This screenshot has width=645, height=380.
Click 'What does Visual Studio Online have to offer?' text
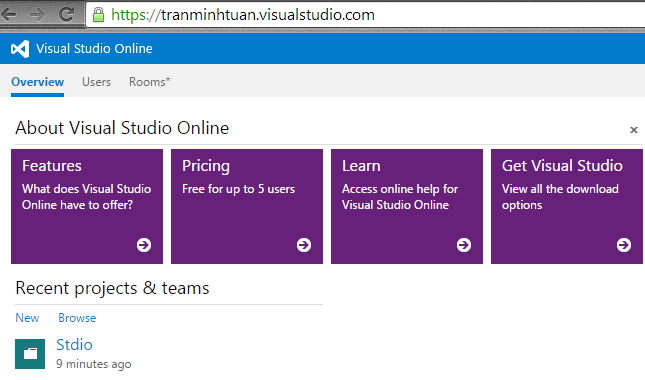(x=87, y=197)
